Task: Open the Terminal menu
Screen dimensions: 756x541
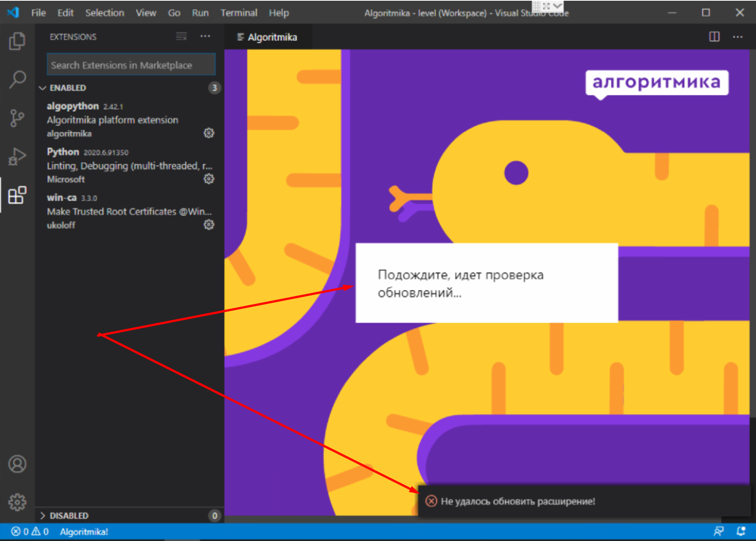Action: click(239, 13)
